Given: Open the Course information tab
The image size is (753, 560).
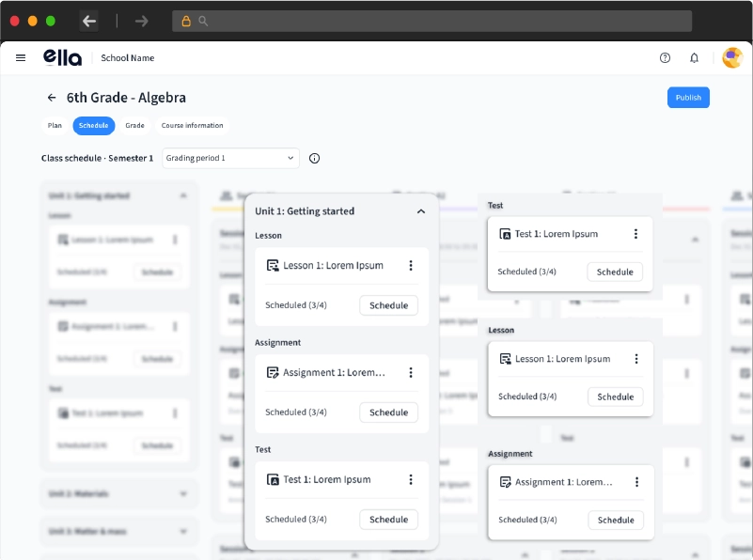Looking at the screenshot, I should (x=192, y=126).
